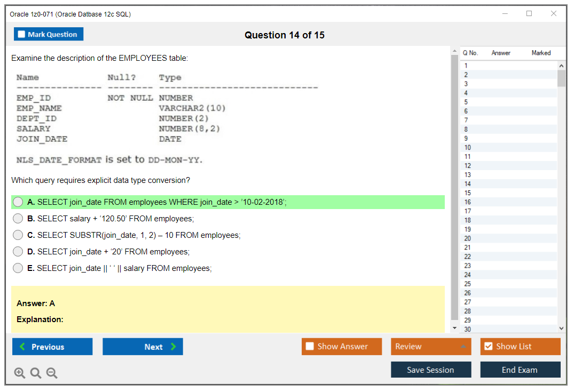The image size is (574, 392).
Task: Enable the Show Answer checkbox
Action: click(310, 347)
